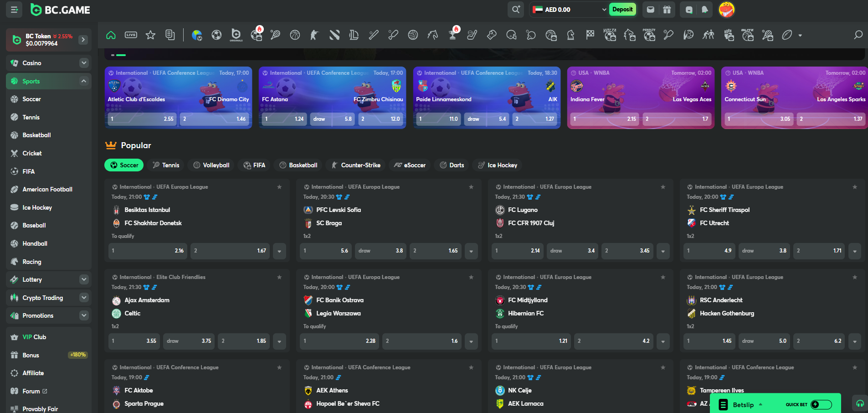This screenshot has width=868, height=413.
Task: Select the chess knight icon
Action: pos(570,35)
